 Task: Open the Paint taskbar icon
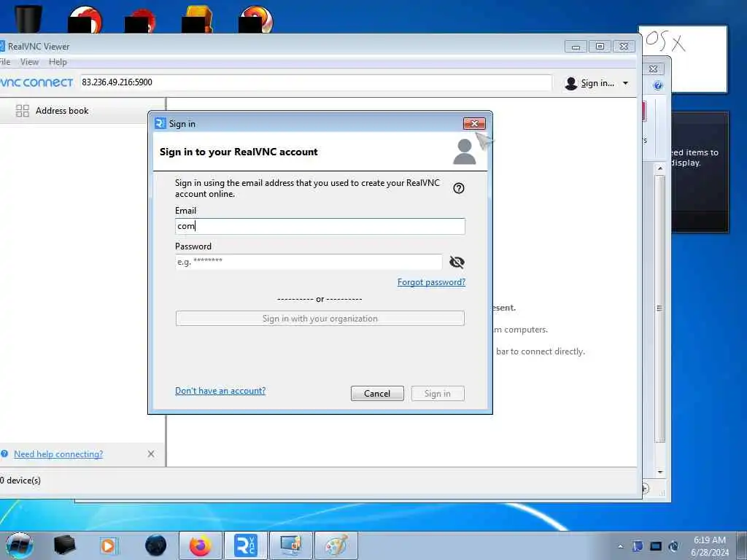pos(336,545)
